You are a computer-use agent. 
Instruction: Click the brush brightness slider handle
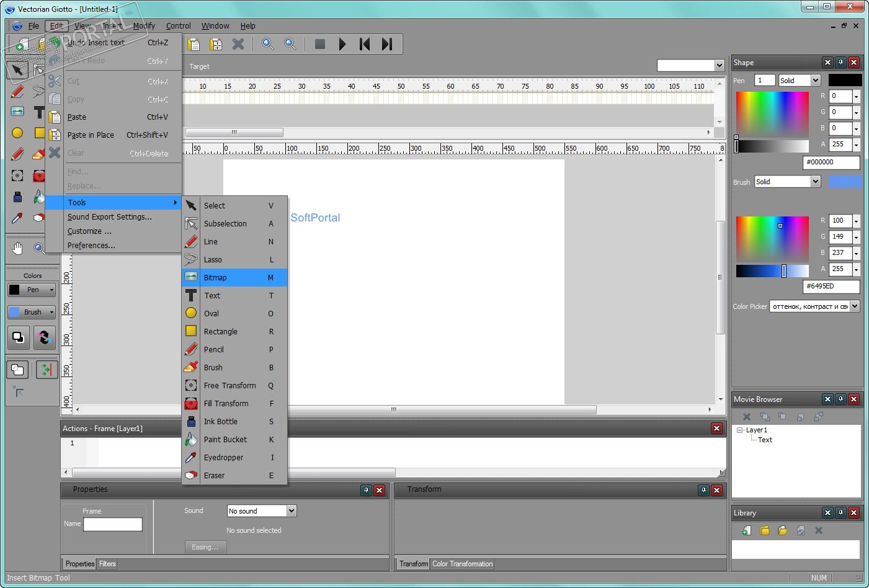click(784, 270)
